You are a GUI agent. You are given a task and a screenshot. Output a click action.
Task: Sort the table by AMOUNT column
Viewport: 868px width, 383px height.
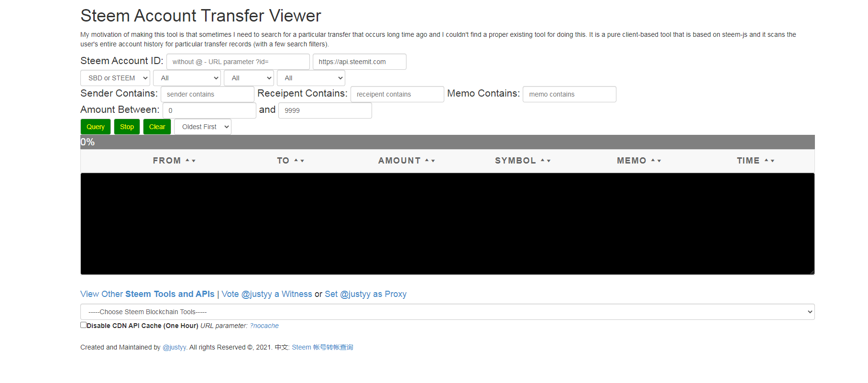(x=407, y=161)
